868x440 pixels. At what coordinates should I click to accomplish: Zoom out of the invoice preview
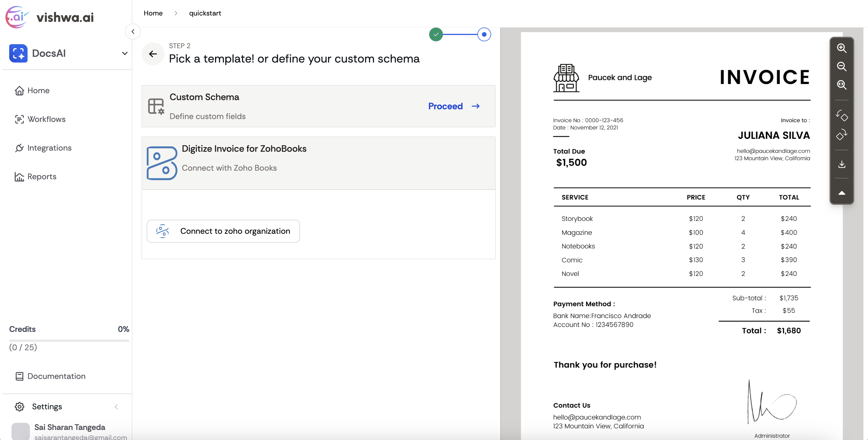tap(841, 66)
